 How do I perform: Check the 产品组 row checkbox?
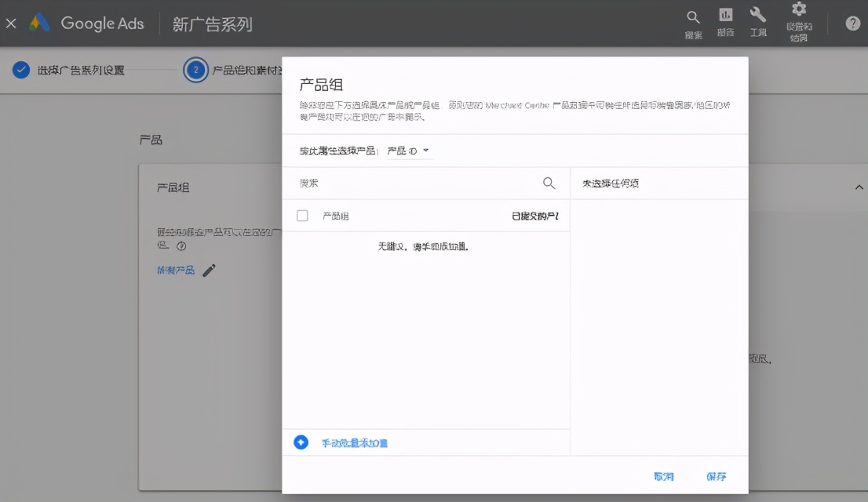point(302,215)
